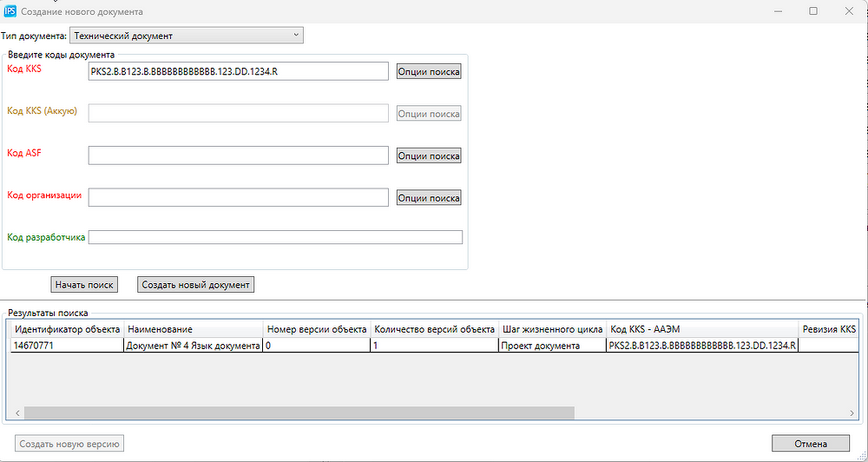Click the Наименование column header
This screenshot has width=868, height=462.
coord(193,330)
